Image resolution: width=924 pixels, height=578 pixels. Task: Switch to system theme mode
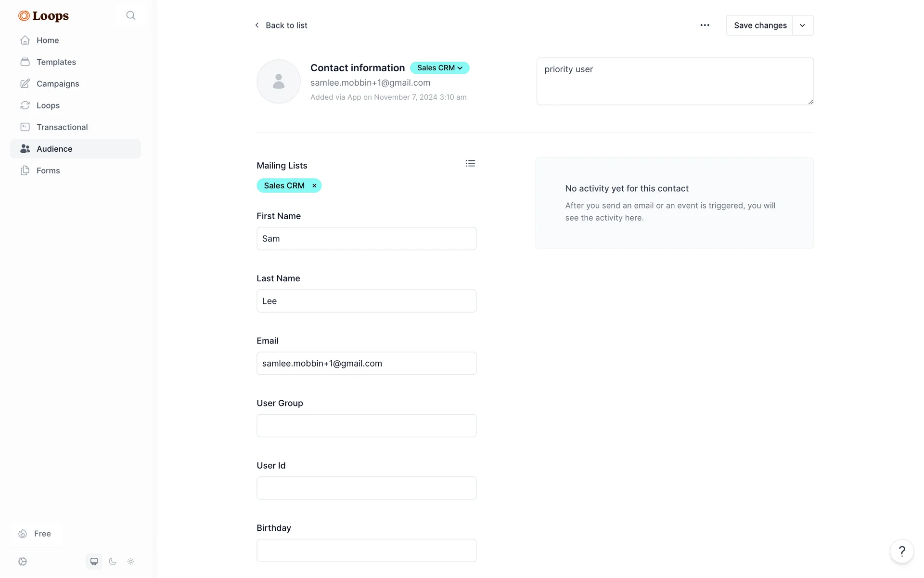(x=94, y=561)
